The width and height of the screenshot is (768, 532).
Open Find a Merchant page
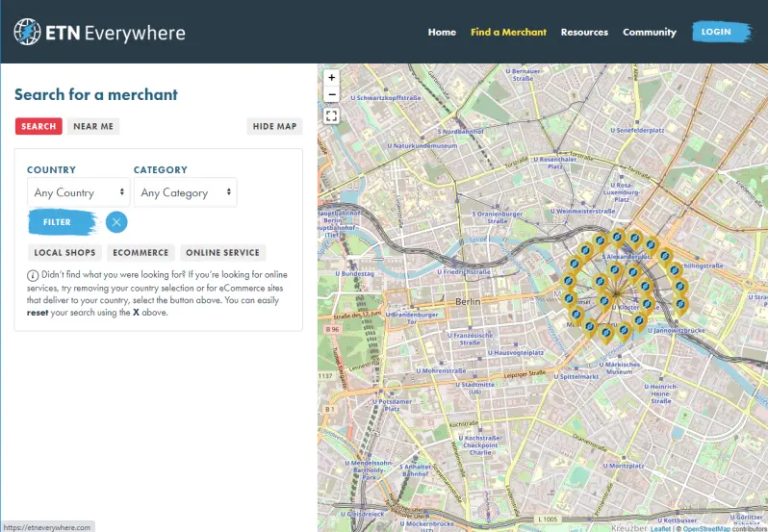508,32
